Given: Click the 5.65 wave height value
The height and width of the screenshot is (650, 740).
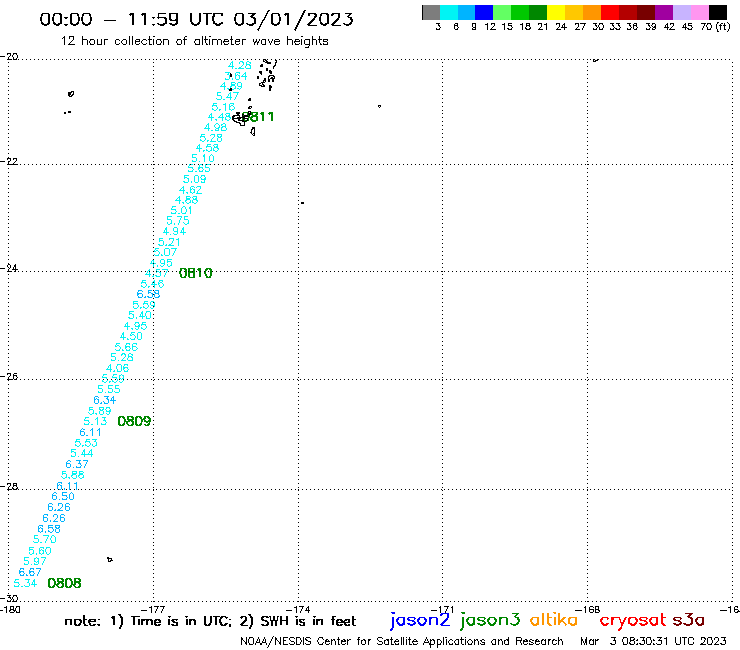Looking at the screenshot, I should [199, 169].
